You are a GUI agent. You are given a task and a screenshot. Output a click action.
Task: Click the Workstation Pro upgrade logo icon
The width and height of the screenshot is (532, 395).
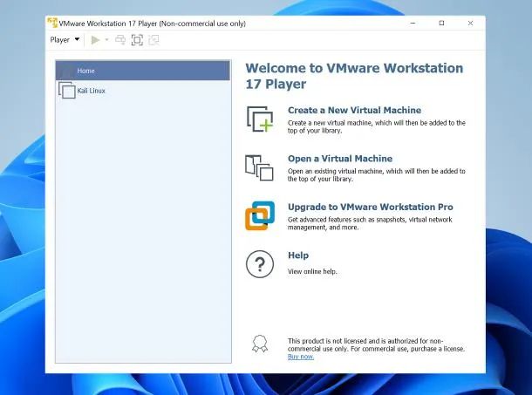tap(260, 216)
